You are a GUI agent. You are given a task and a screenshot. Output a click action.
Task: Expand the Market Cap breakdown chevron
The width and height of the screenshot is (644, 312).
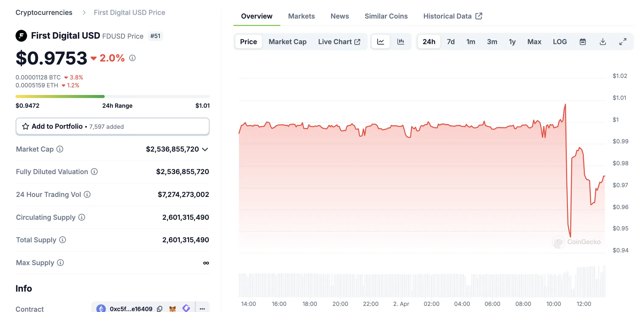pos(205,149)
